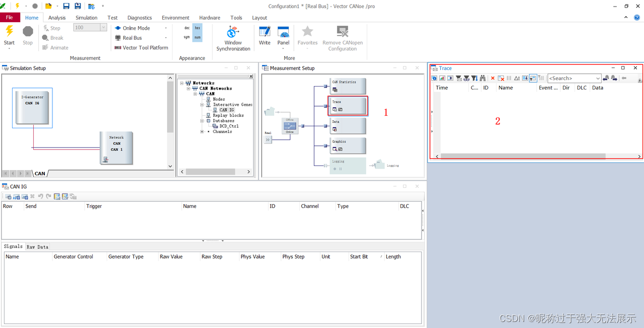Collapse the Interactive Generators tree node

coord(202,105)
